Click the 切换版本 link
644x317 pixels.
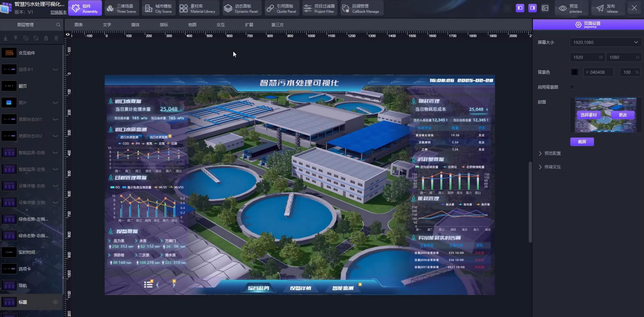click(58, 12)
